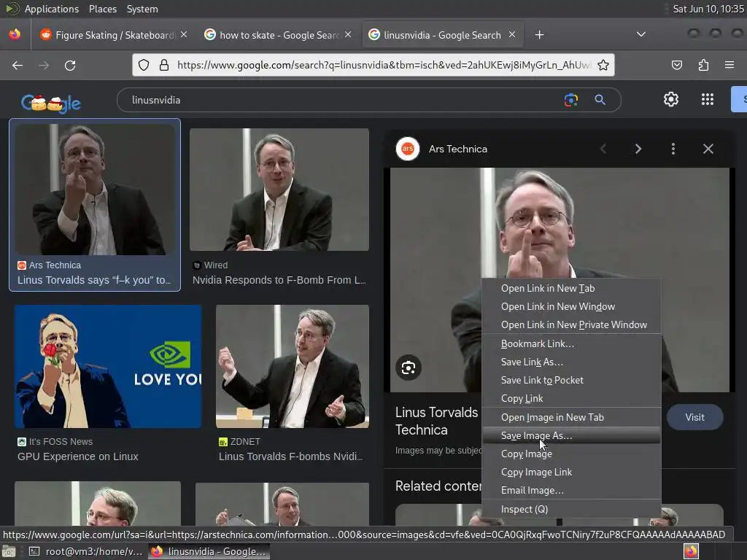The height and width of the screenshot is (560, 747).
Task: Click the forward navigation arrow
Action: [x=44, y=65]
